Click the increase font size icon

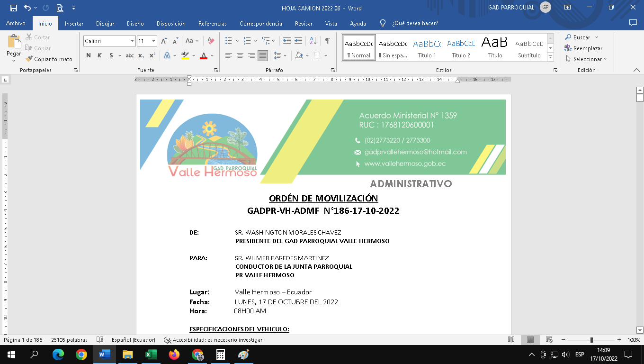[x=164, y=41]
